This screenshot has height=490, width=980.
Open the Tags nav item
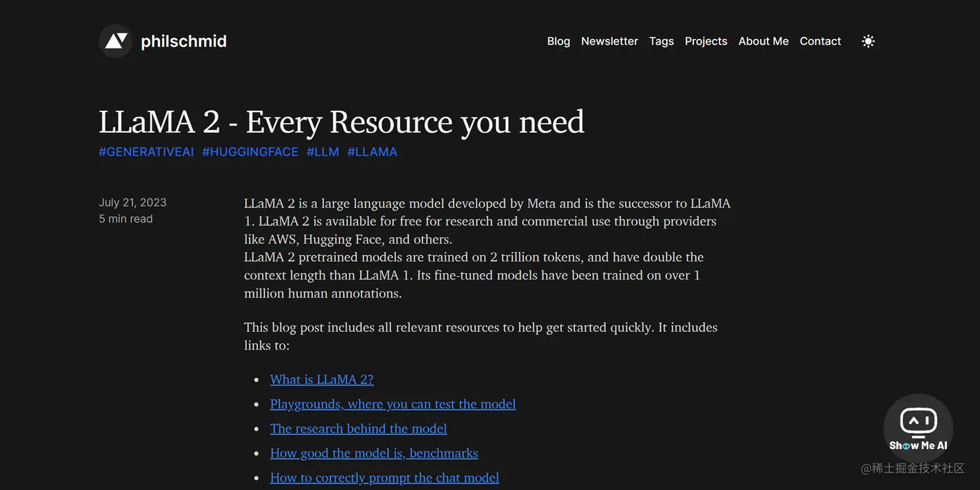click(662, 41)
